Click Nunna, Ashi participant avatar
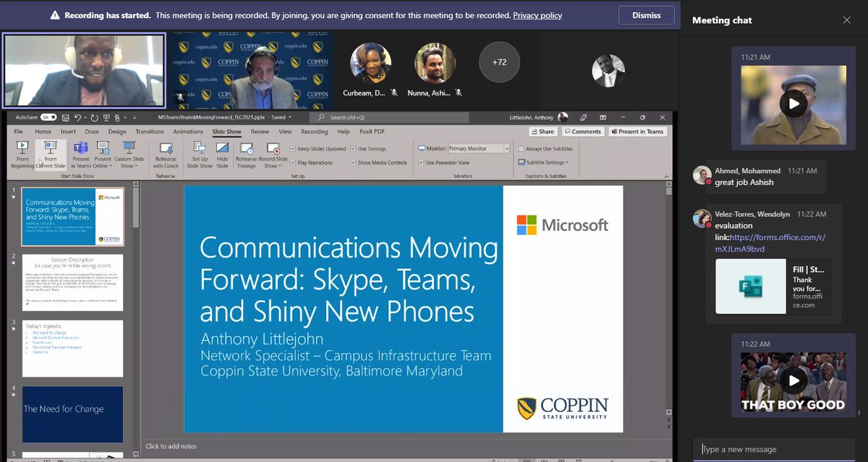Image resolution: width=868 pixels, height=462 pixels. tap(435, 64)
